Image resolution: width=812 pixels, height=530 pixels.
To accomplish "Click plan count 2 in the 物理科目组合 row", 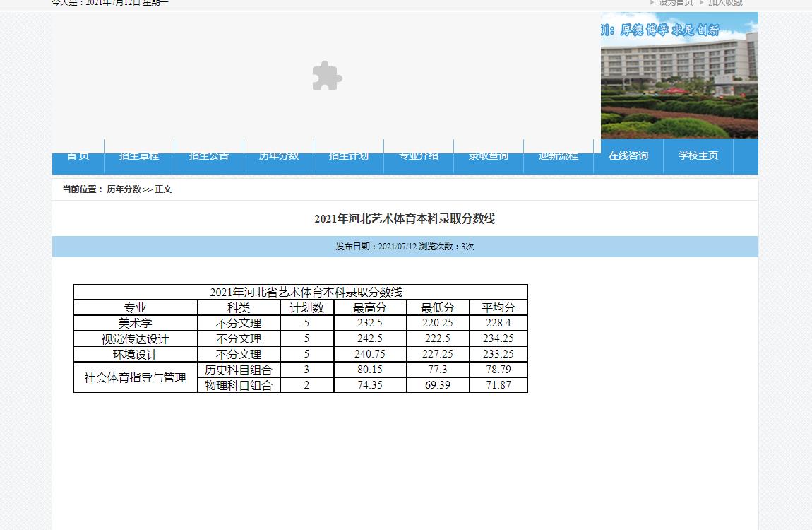I will [x=307, y=385].
